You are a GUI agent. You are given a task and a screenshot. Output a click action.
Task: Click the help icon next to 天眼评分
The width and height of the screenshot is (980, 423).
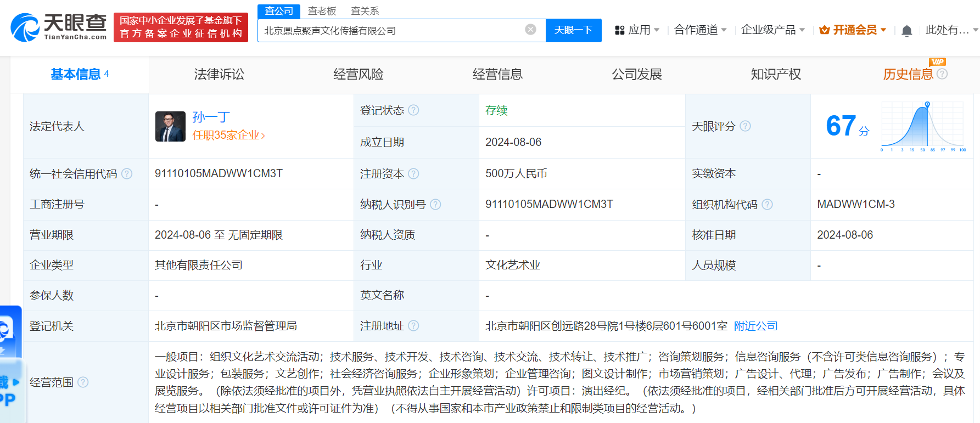click(x=745, y=126)
